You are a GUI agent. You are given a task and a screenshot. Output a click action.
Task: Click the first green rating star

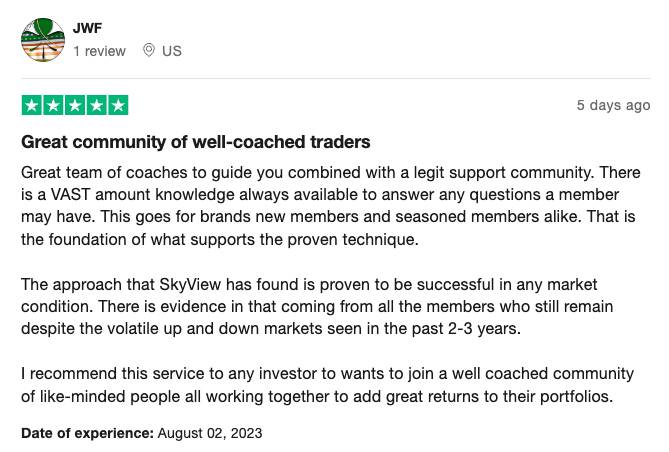coord(32,105)
